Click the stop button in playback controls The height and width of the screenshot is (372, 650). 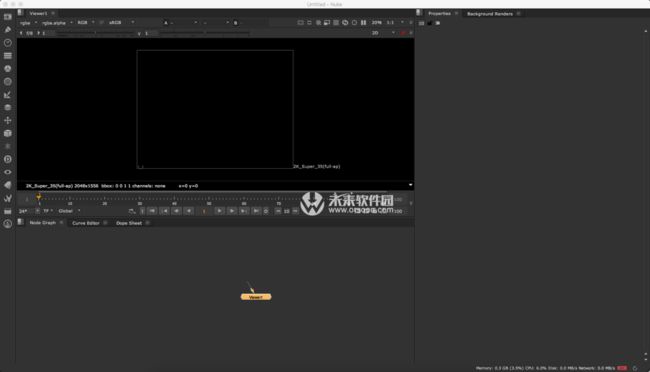click(x=204, y=211)
